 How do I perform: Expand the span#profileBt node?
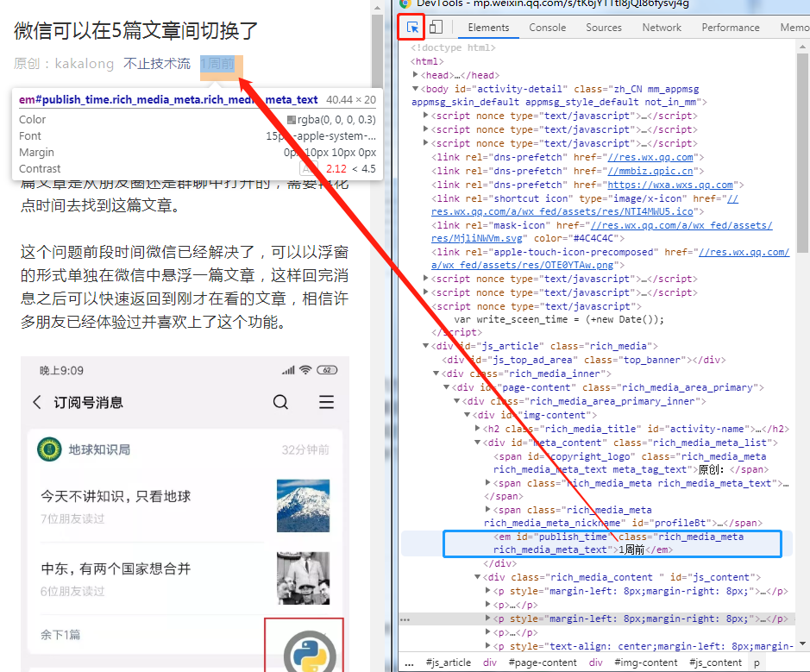point(487,509)
